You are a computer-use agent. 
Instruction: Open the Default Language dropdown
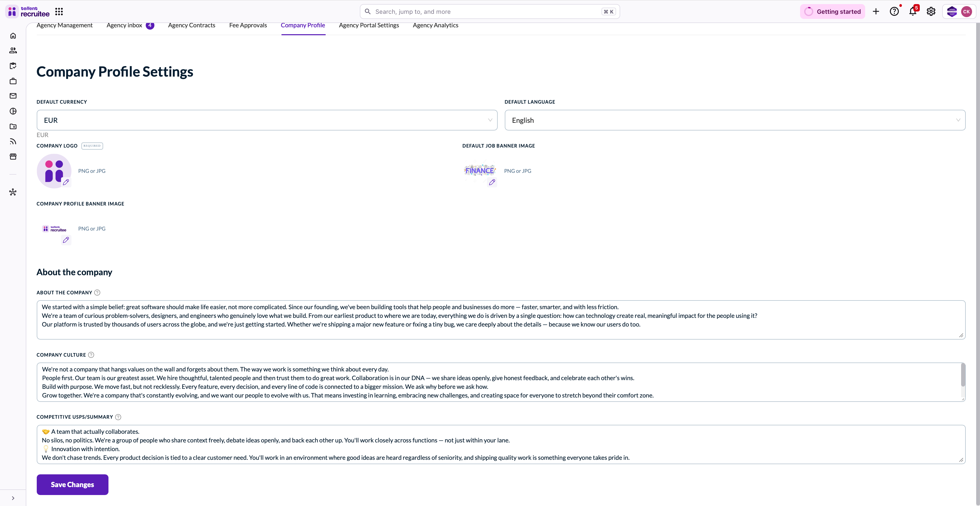pos(735,120)
